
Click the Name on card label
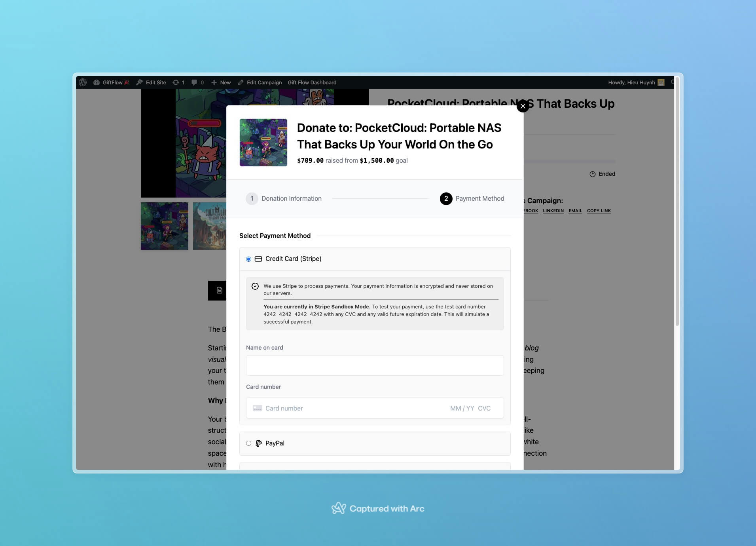(x=265, y=348)
